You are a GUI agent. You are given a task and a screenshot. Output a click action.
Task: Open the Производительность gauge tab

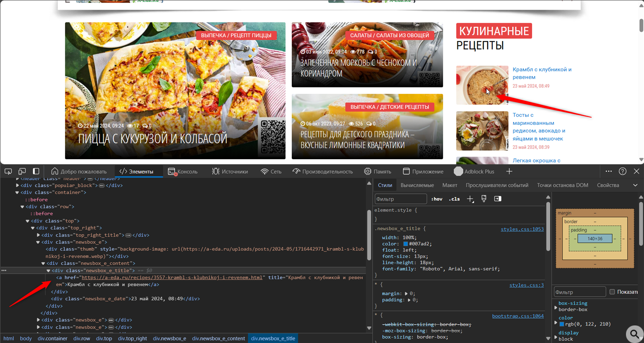click(x=323, y=171)
